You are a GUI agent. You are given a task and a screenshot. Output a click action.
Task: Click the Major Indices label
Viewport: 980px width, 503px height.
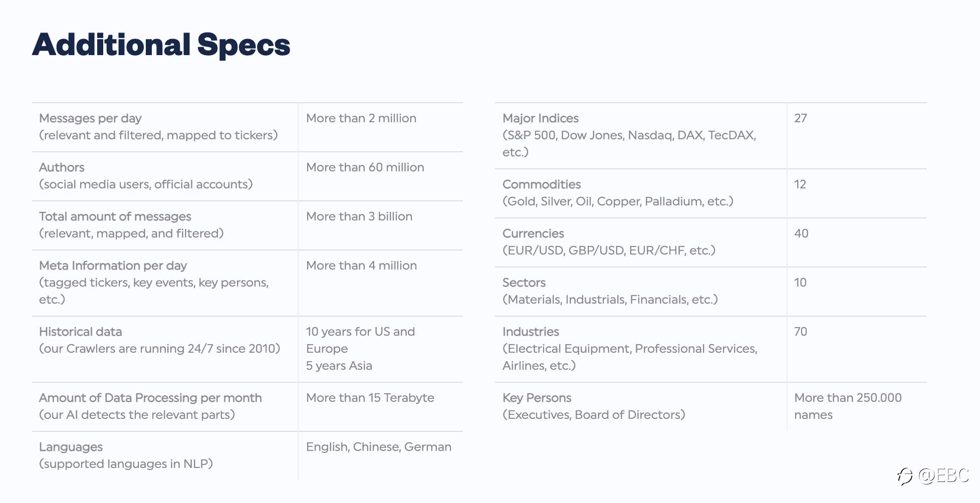click(541, 118)
